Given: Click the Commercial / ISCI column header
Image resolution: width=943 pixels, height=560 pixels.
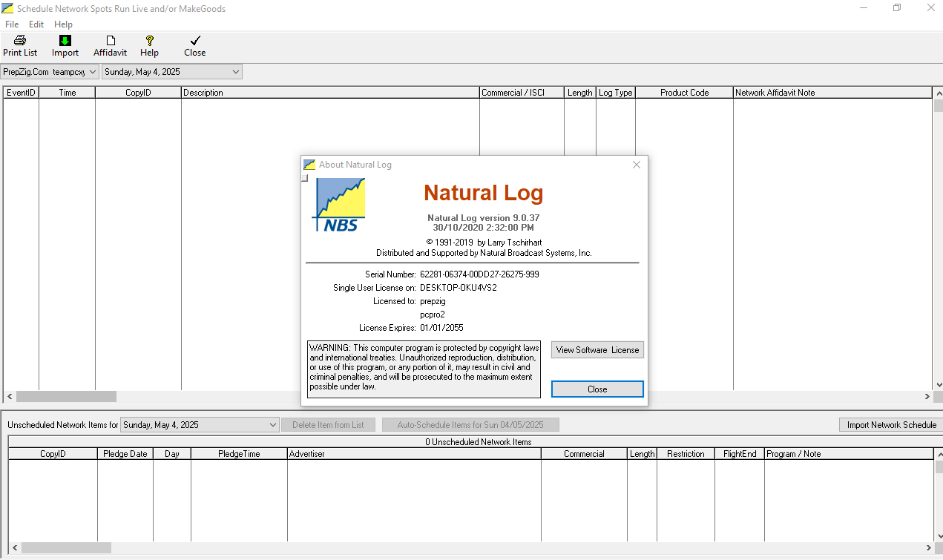Looking at the screenshot, I should click(522, 93).
